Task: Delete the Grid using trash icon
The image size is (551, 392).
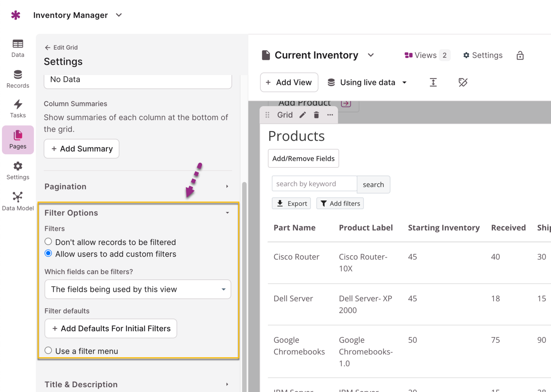Action: (316, 115)
